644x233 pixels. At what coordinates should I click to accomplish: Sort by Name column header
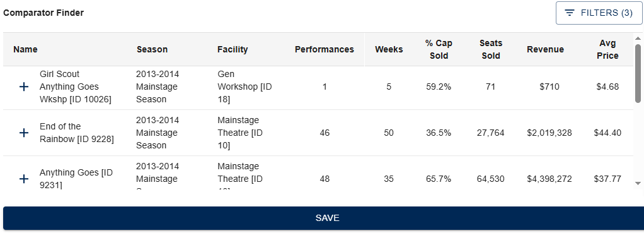tap(25, 49)
